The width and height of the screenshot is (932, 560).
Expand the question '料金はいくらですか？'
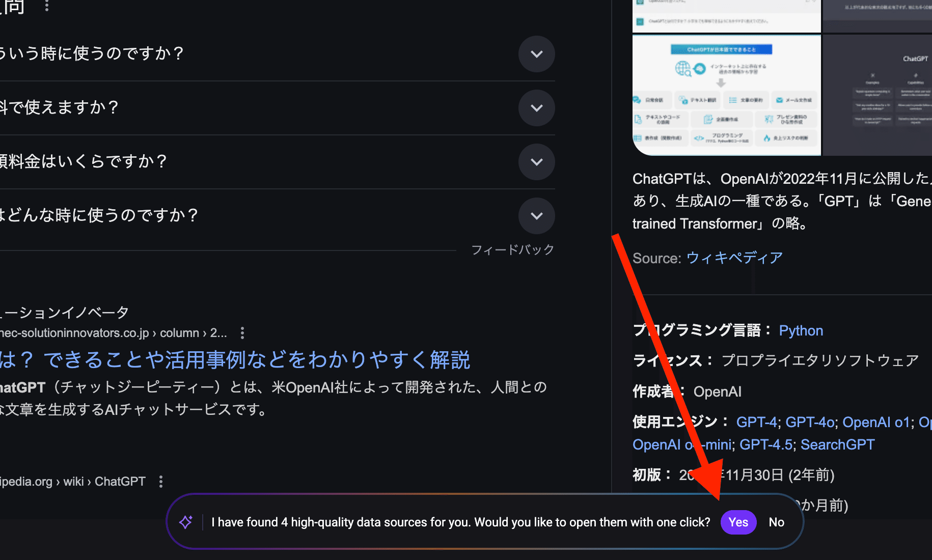pos(536,162)
